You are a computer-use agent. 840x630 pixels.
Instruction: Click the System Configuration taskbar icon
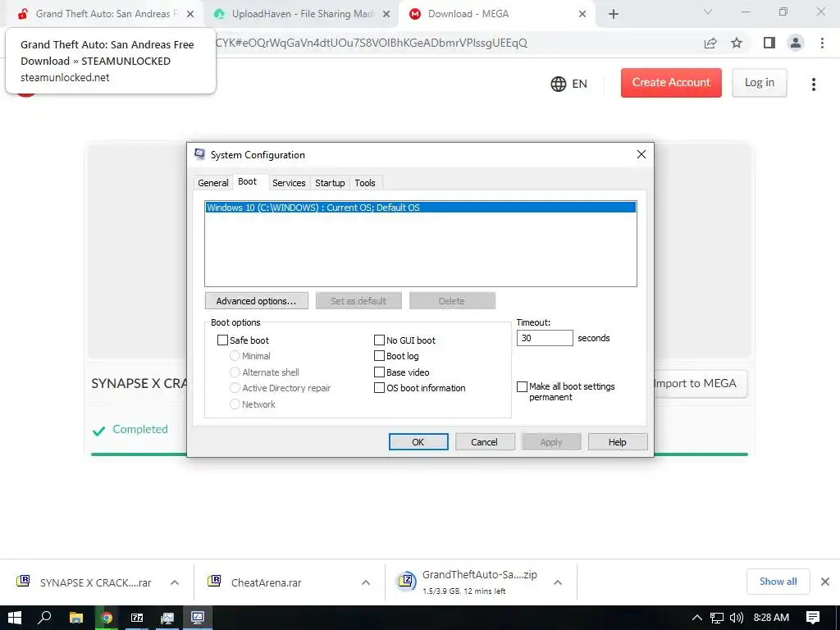pos(198,618)
